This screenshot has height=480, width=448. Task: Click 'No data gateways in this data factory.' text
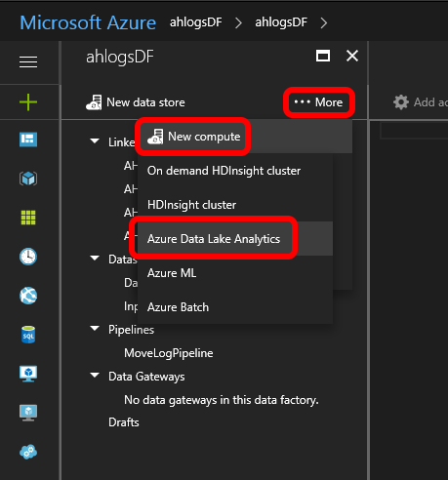tap(222, 400)
